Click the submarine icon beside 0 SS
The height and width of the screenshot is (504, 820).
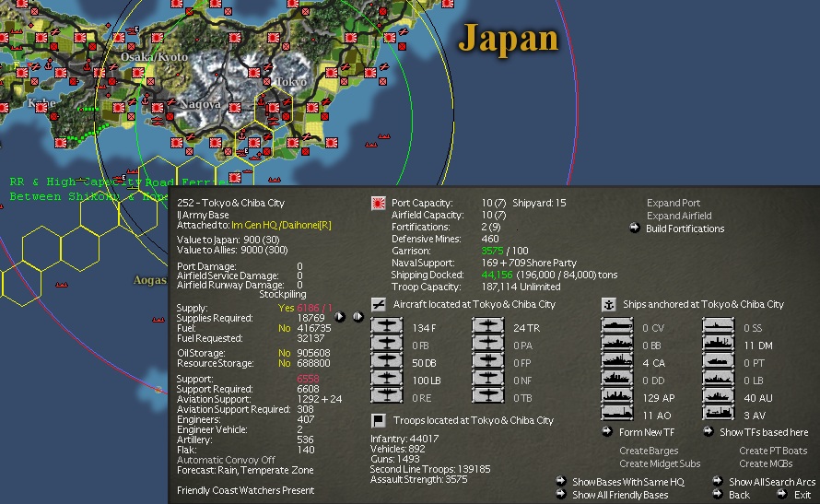718,327
